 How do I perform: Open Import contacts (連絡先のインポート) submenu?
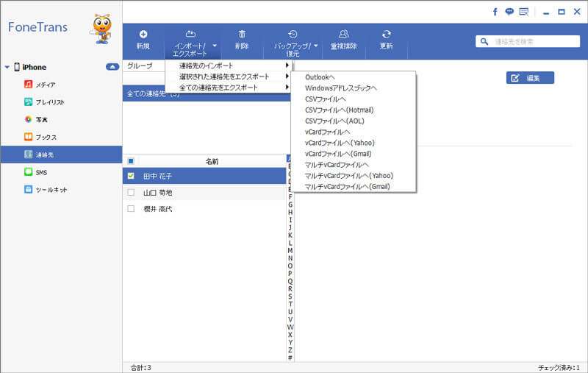click(229, 65)
